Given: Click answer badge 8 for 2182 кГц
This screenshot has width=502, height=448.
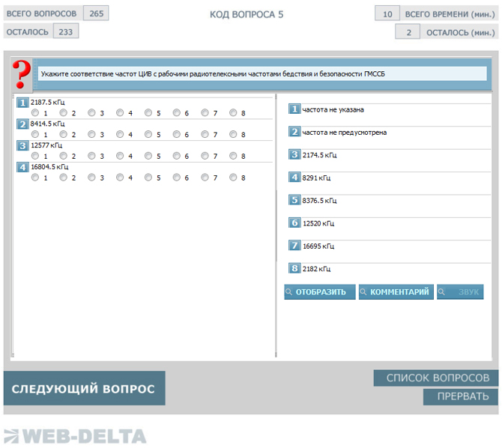Looking at the screenshot, I should point(294,268).
